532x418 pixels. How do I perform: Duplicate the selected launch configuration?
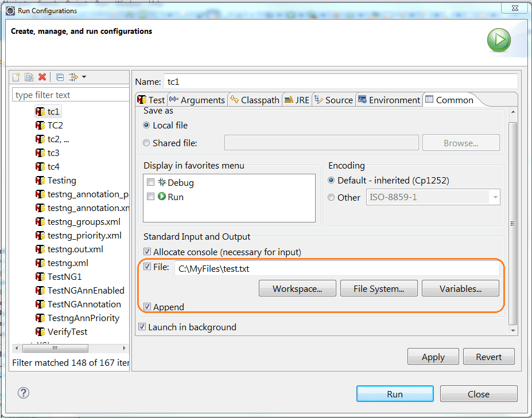pyautogui.click(x=29, y=76)
